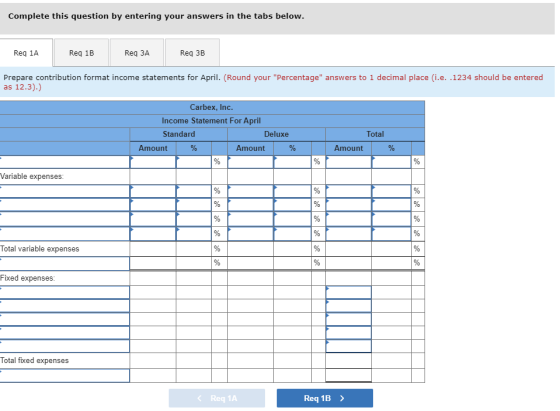Click Total Amount field in first row
560x411 pixels.
coord(349,162)
